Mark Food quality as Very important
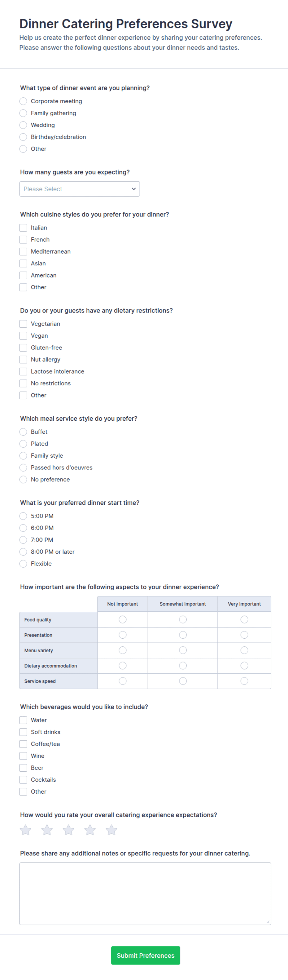Screen dimensions: 288x980 click(244, 619)
